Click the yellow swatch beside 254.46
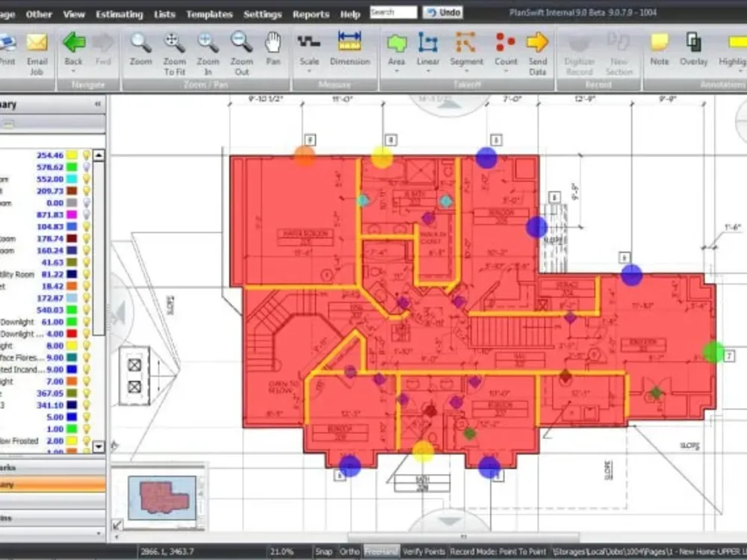The image size is (747, 560). (72, 155)
